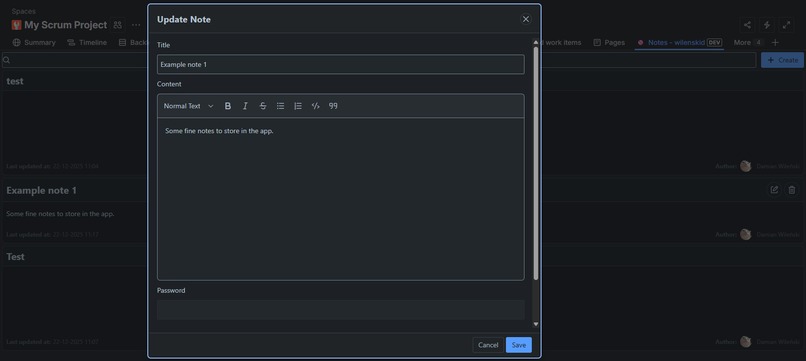Image resolution: width=806 pixels, height=361 pixels.
Task: Click the My Scrum Project avatar icon
Action: click(16, 25)
